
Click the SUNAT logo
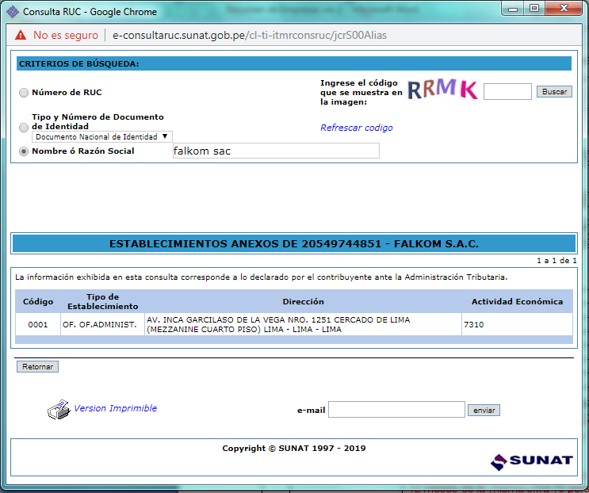point(532,461)
